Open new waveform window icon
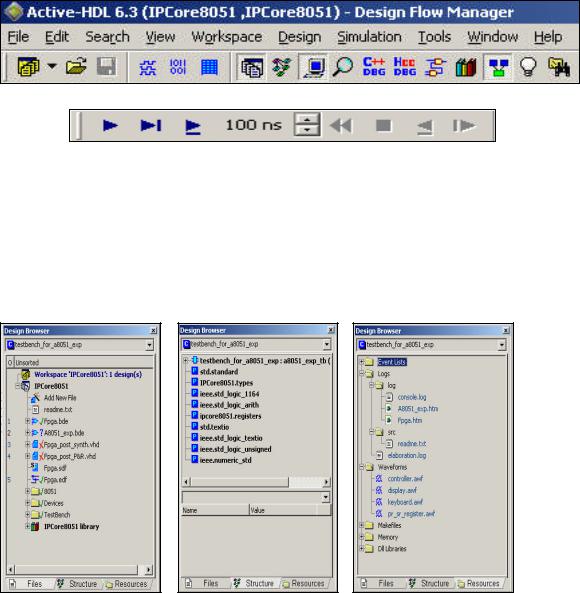 tap(147, 68)
